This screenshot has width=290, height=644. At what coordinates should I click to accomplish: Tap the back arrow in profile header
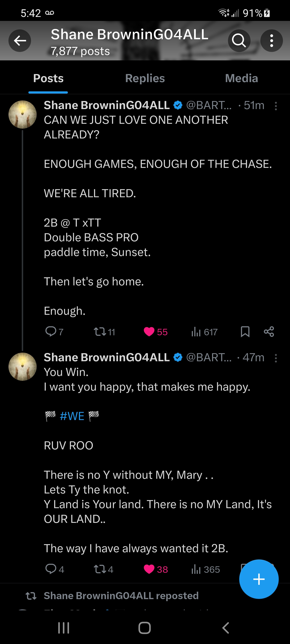(x=20, y=40)
